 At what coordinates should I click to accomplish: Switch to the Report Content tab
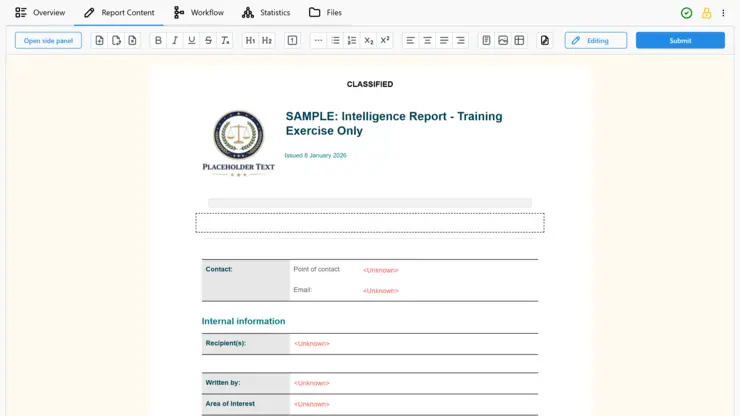[119, 13]
